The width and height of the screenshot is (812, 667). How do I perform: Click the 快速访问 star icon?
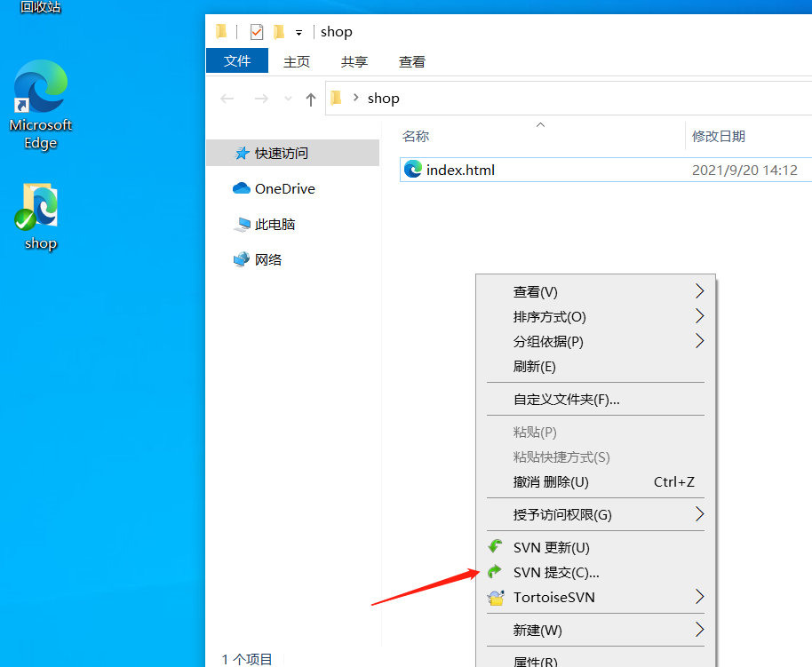[x=242, y=153]
